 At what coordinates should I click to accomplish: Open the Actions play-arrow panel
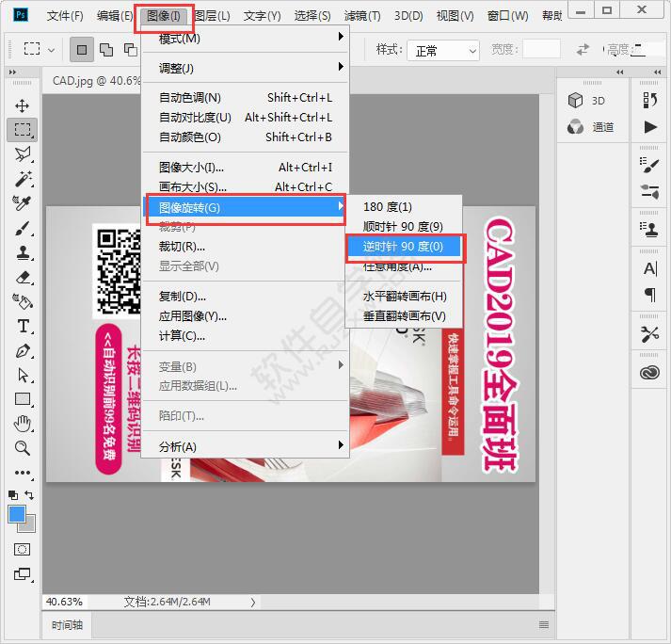pyautogui.click(x=650, y=127)
